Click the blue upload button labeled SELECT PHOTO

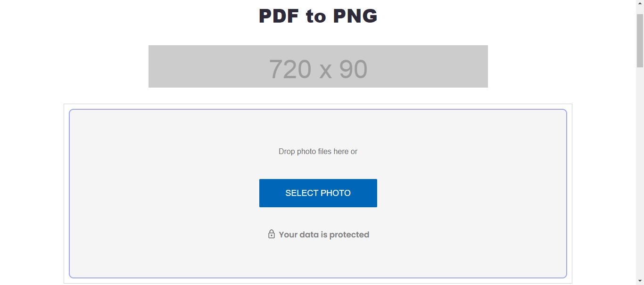[318, 193]
